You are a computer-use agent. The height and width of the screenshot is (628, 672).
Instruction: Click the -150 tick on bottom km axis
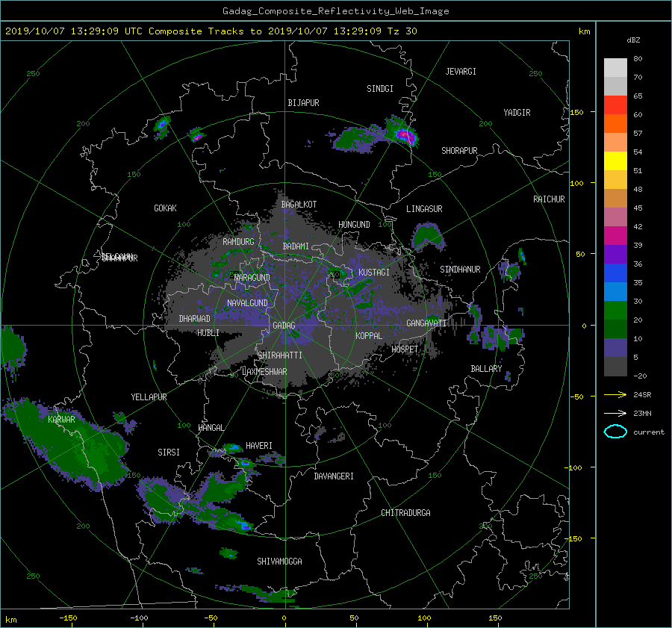(x=68, y=618)
